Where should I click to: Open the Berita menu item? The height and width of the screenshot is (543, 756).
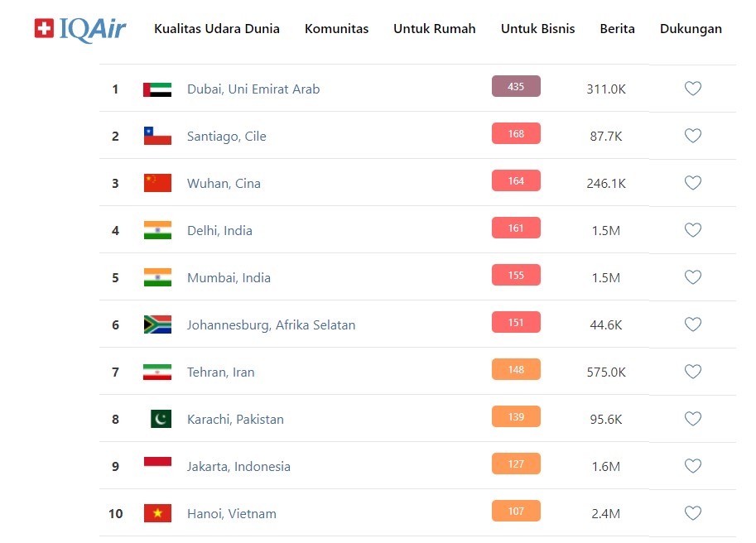618,29
